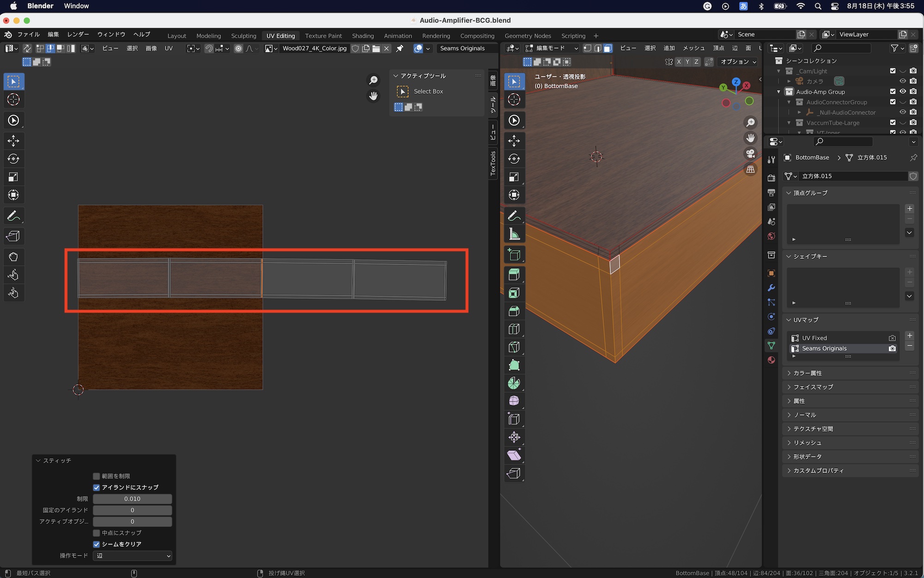
Task: Switch to the Shading workspace tab
Action: 363,36
